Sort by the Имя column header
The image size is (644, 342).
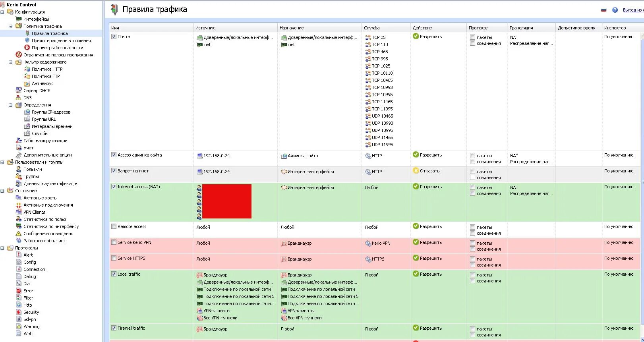(151, 28)
